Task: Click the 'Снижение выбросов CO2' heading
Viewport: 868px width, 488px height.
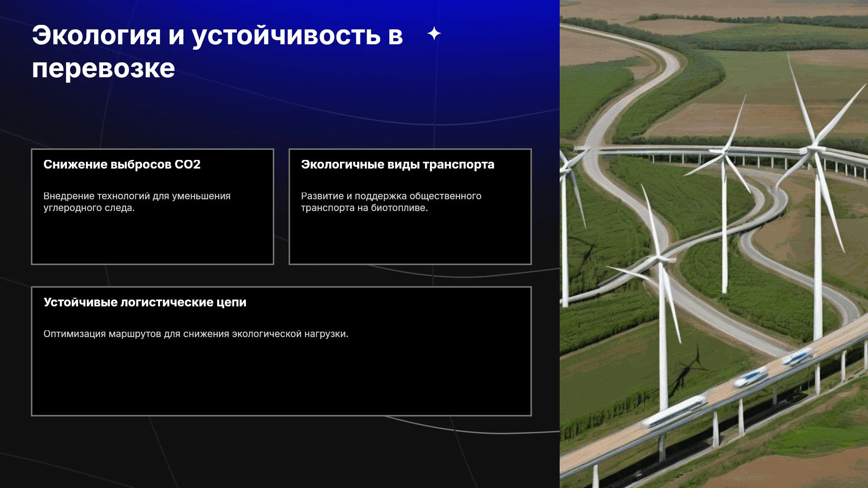Action: click(122, 164)
